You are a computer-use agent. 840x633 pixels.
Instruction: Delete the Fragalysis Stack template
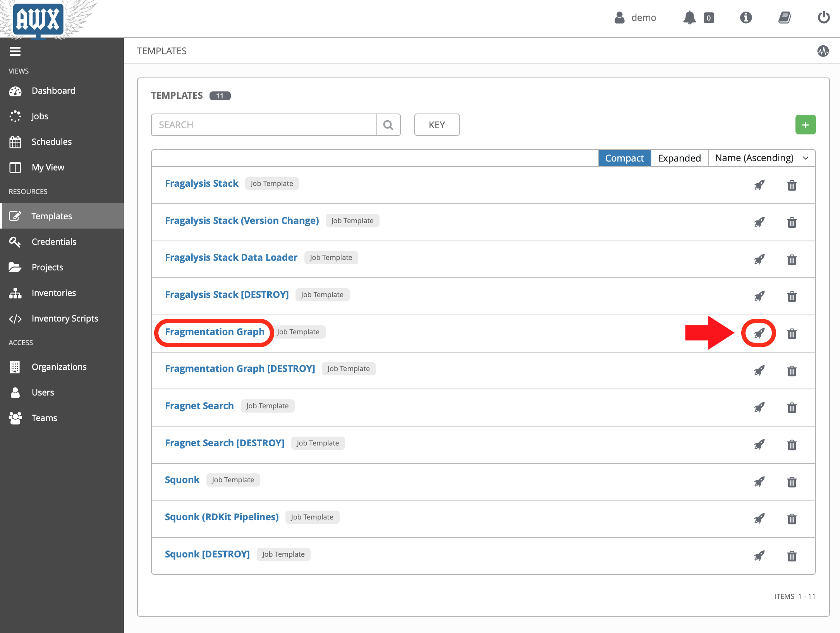(792, 185)
